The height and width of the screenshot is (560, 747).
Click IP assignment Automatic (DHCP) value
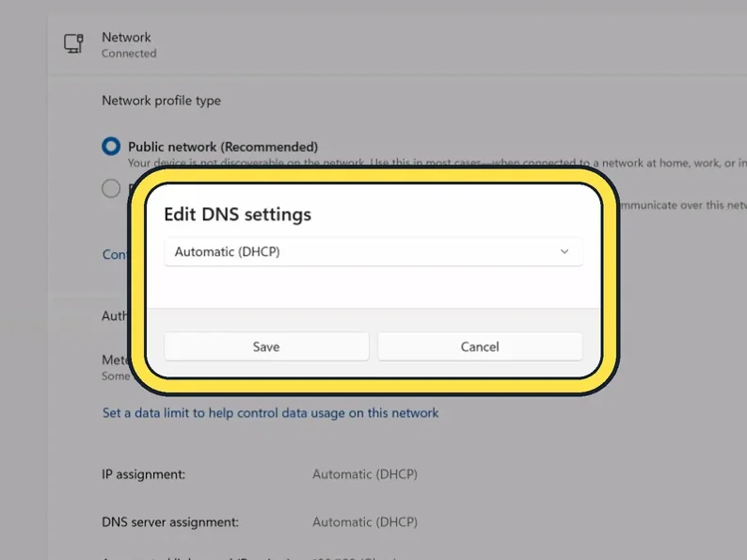[365, 474]
